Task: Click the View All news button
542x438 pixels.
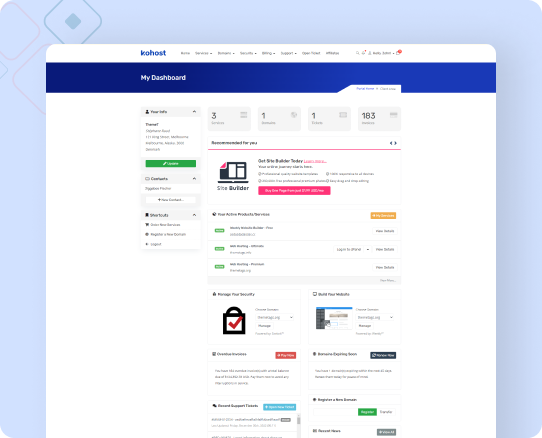Action: [386, 432]
